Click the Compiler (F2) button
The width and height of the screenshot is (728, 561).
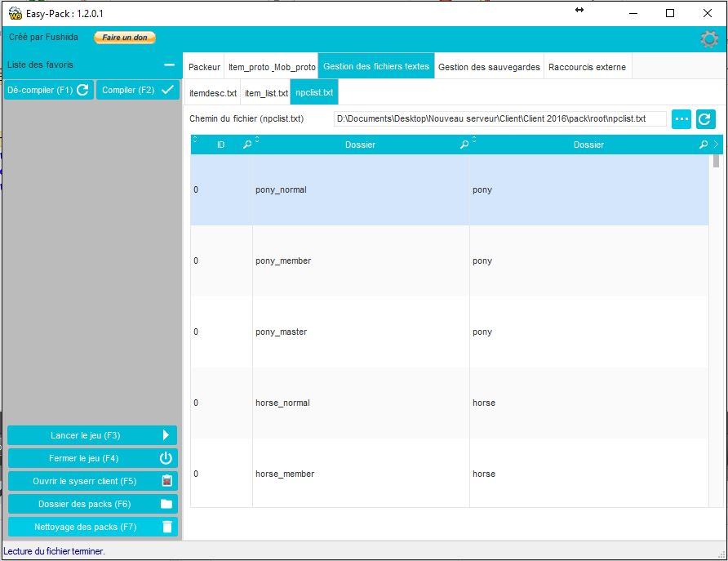(x=138, y=90)
